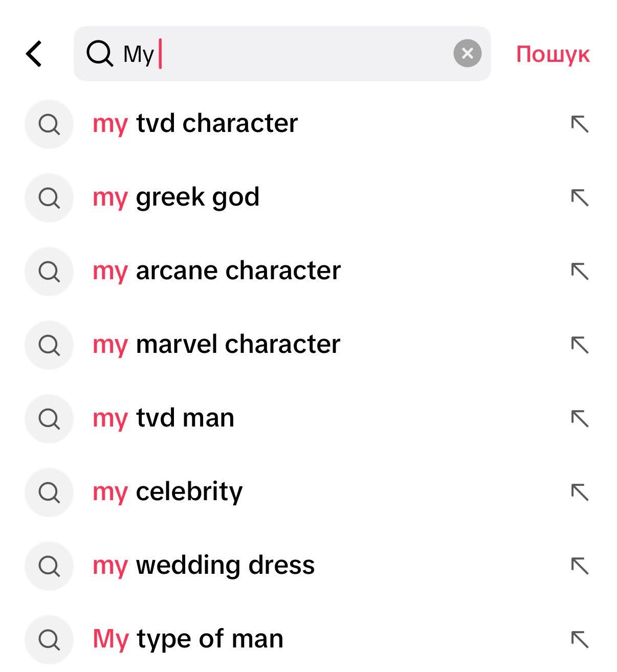Pick the 'my celebrity' suggestion text
Screen dimensions: 617x672
coord(167,492)
